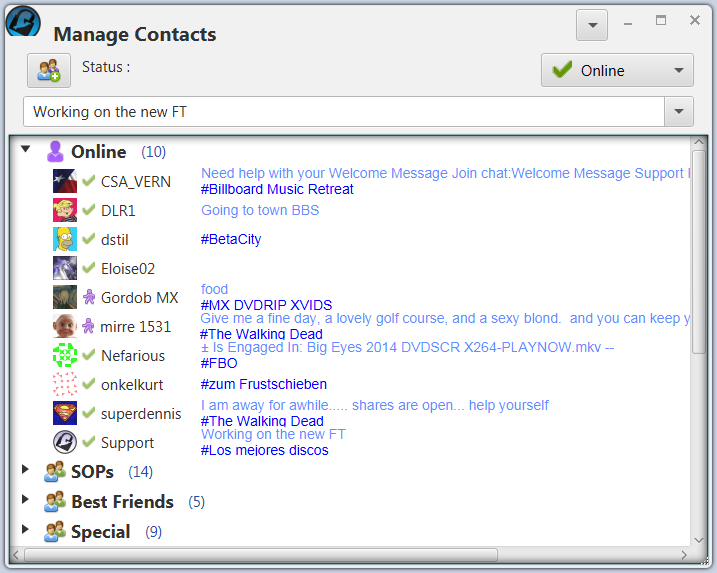Click CSA_VERN's avatar icon

coord(65,181)
